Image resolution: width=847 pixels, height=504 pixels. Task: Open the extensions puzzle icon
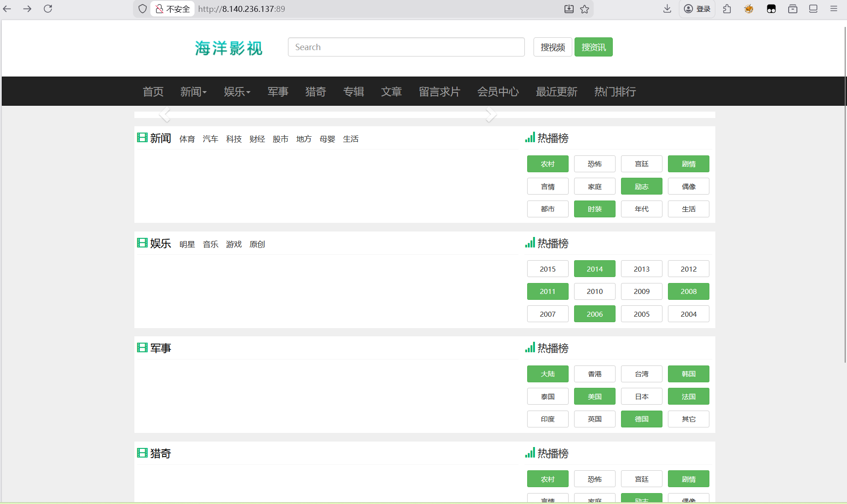(727, 9)
